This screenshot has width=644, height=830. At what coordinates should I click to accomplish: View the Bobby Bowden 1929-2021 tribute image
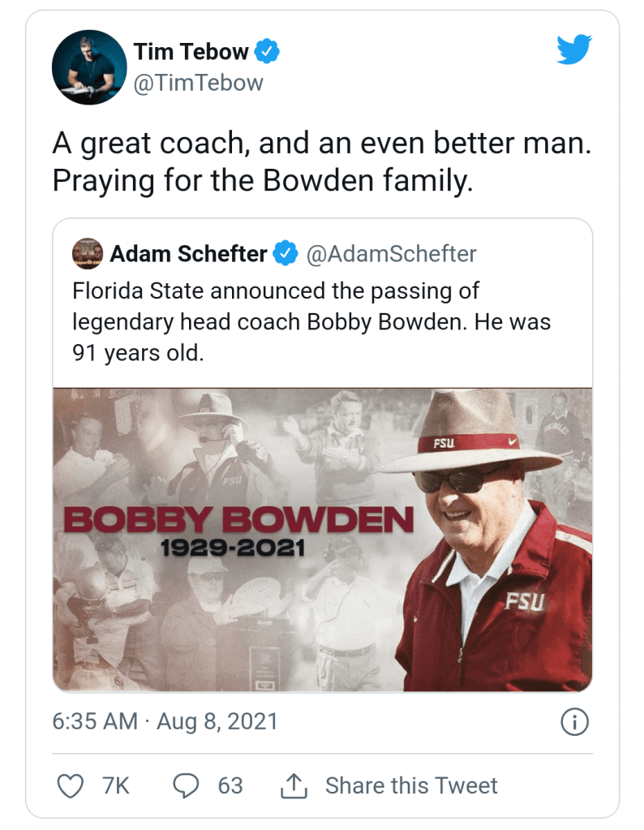(322, 540)
